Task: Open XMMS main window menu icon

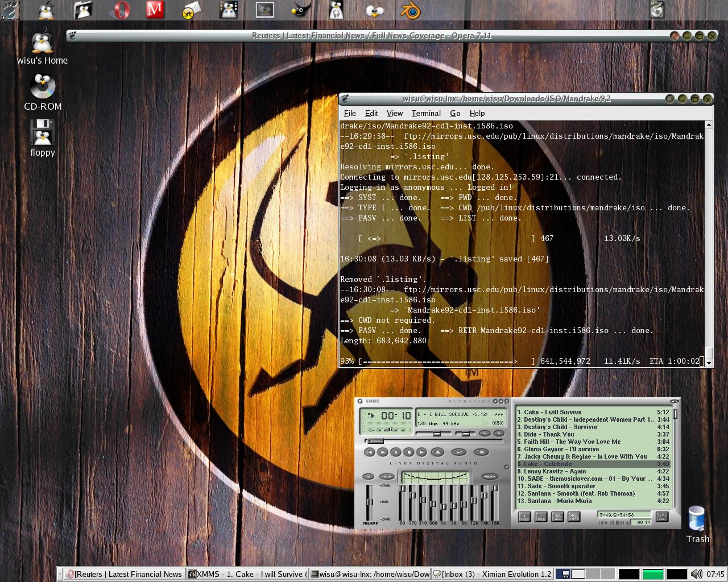Action: (x=360, y=401)
